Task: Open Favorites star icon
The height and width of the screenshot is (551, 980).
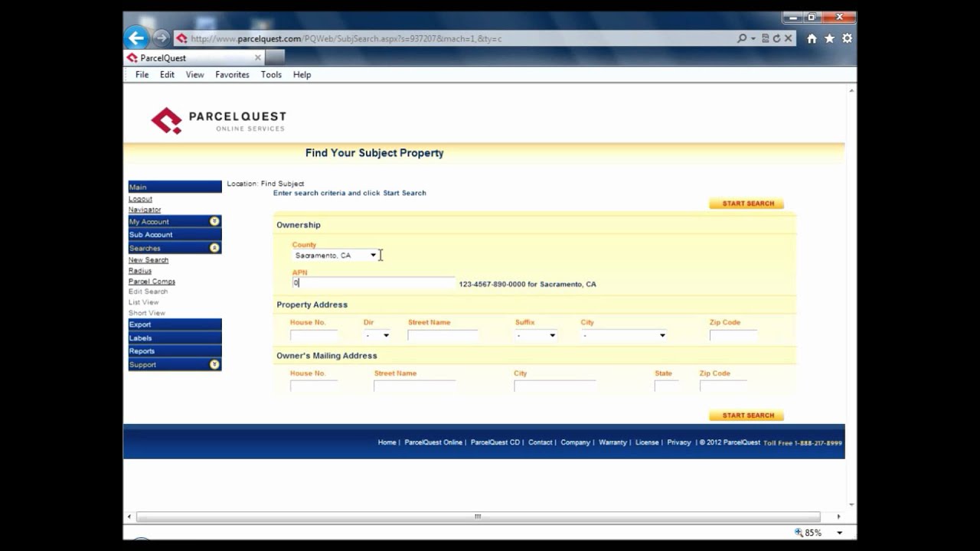Action: click(x=829, y=38)
